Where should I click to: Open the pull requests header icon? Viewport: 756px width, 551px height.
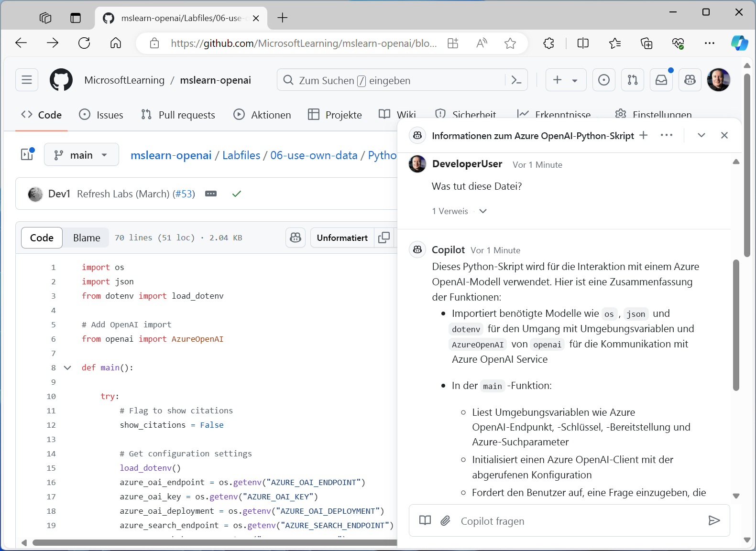tap(633, 80)
